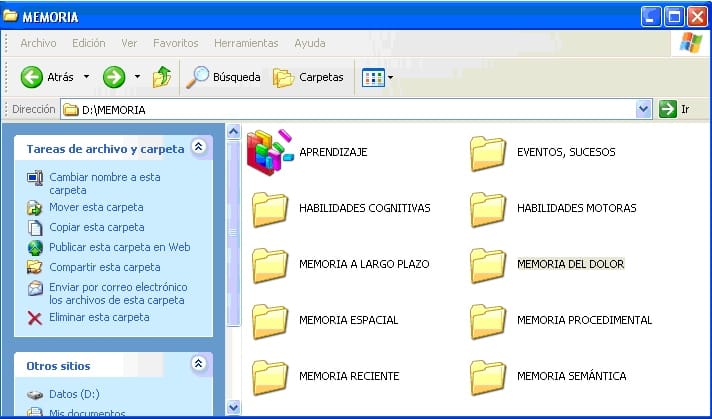Open the Datos (D:) link

coord(74,394)
